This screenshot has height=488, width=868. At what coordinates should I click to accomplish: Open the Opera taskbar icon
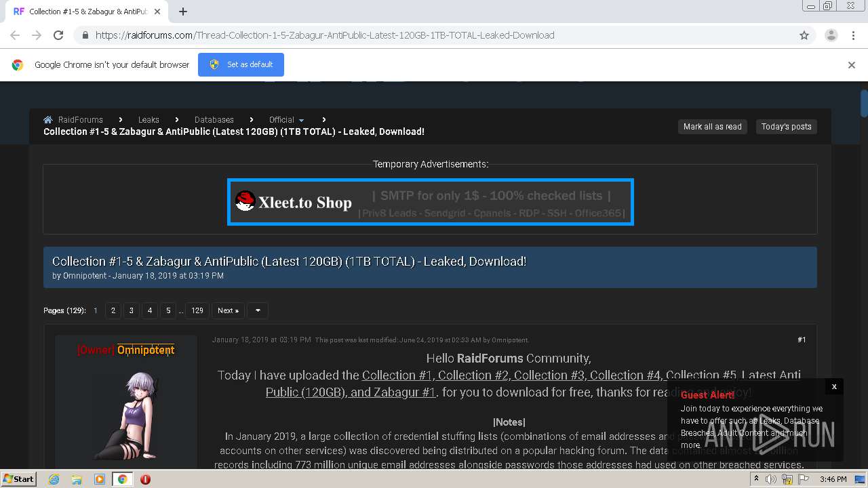click(x=145, y=479)
